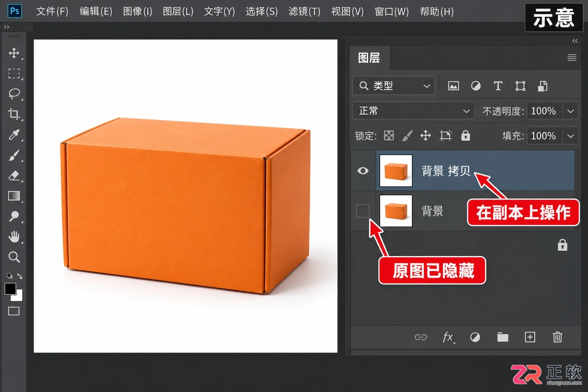
Task: Reset default foreground background colors
Action: (x=9, y=276)
